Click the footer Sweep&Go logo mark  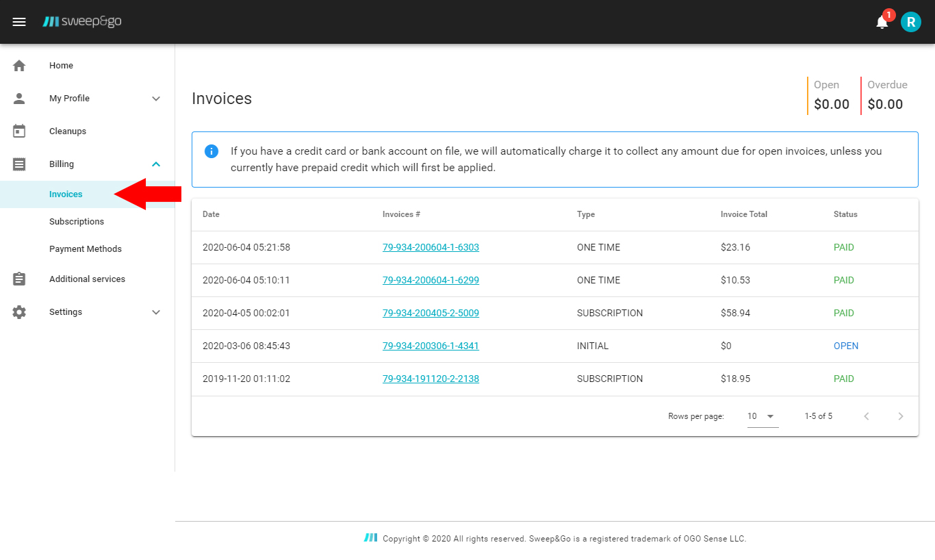(x=370, y=538)
